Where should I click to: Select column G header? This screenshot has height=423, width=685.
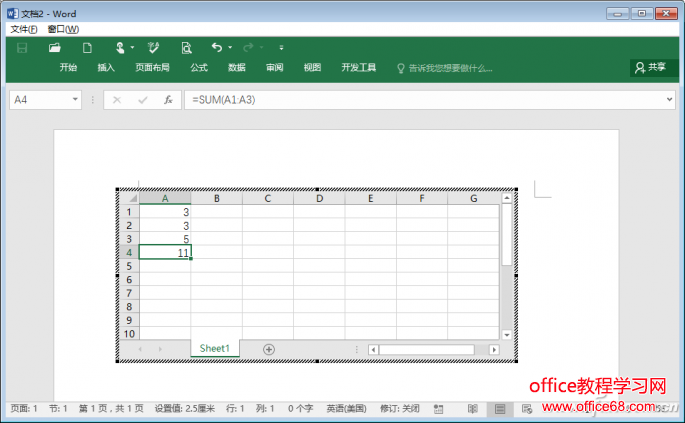click(x=473, y=198)
